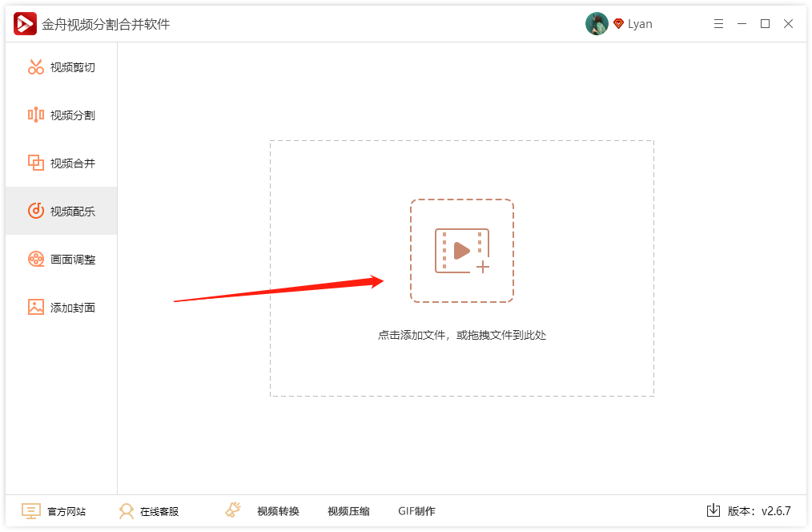Open the 画面调整 film reel icon
Viewport: 812px width, 532px height.
(x=36, y=259)
